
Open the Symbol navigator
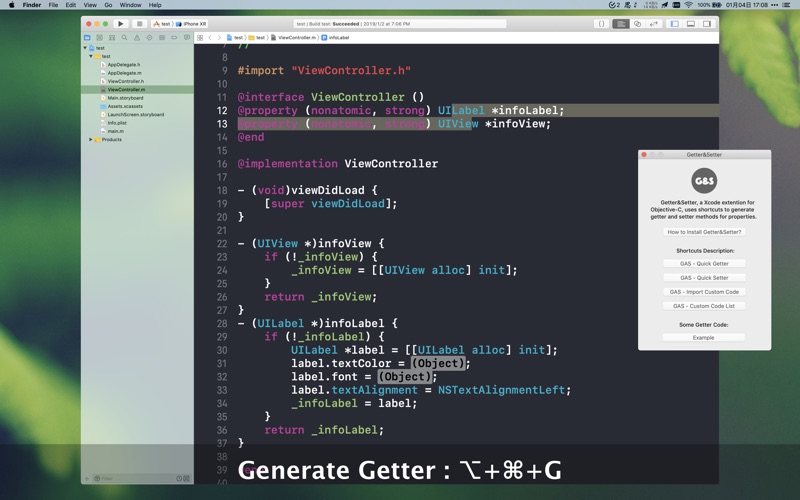112,37
